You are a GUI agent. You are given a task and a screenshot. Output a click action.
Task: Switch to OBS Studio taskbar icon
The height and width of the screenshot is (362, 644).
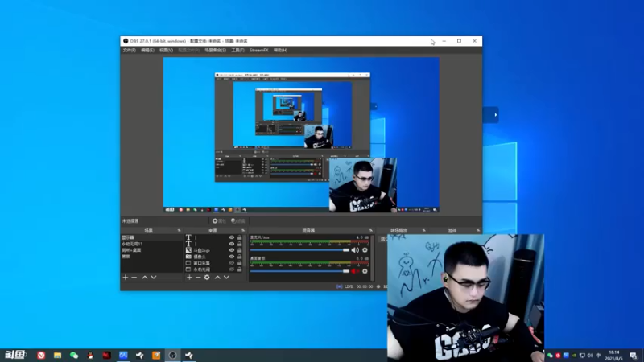pyautogui.click(x=172, y=356)
